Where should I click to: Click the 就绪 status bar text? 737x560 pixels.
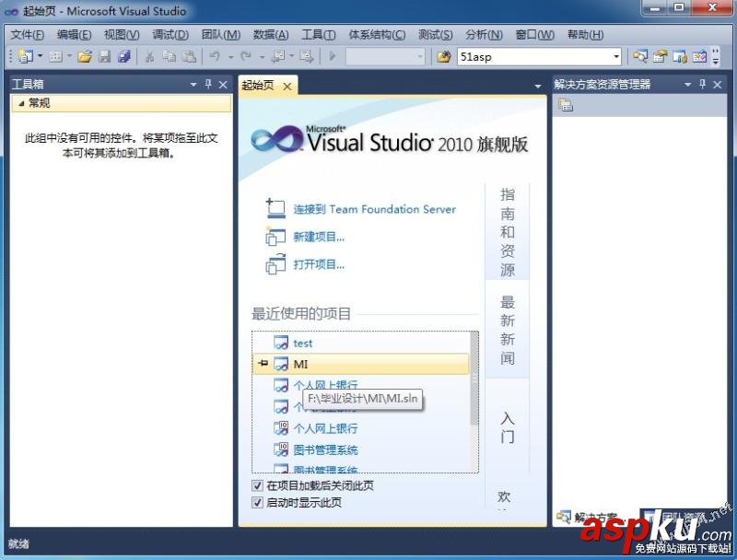pos(18,543)
